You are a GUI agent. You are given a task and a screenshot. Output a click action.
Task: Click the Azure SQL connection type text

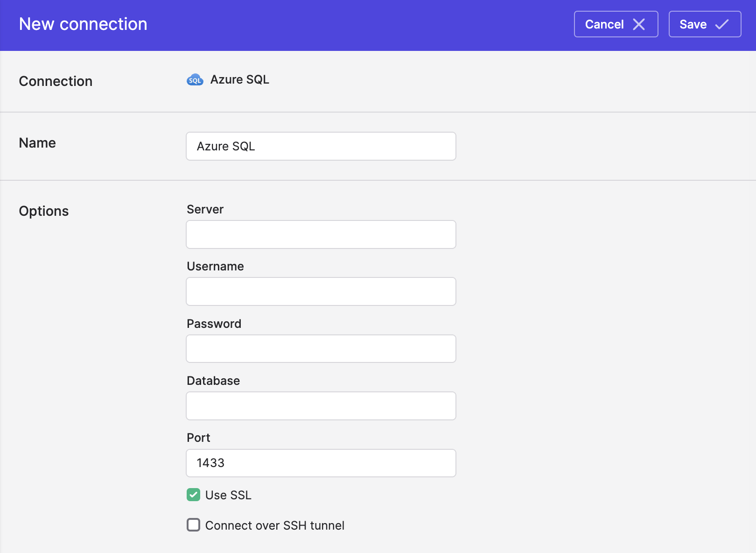[x=240, y=80]
